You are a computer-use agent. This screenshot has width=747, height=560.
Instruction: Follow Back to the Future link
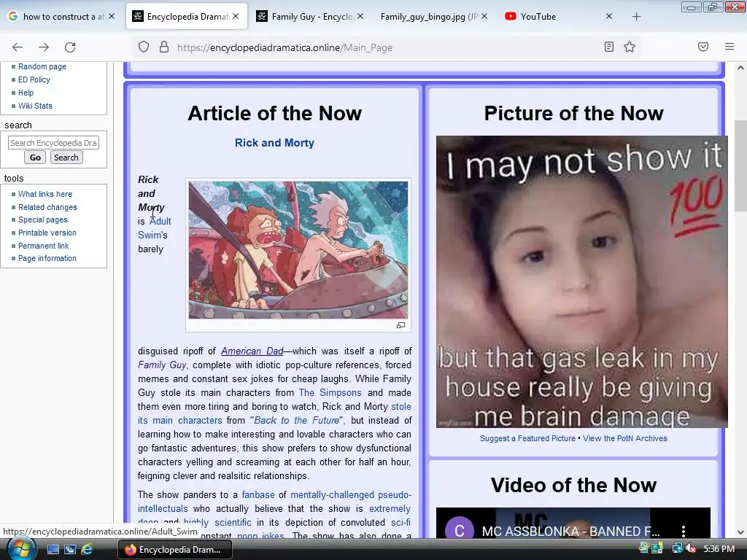tap(296, 421)
